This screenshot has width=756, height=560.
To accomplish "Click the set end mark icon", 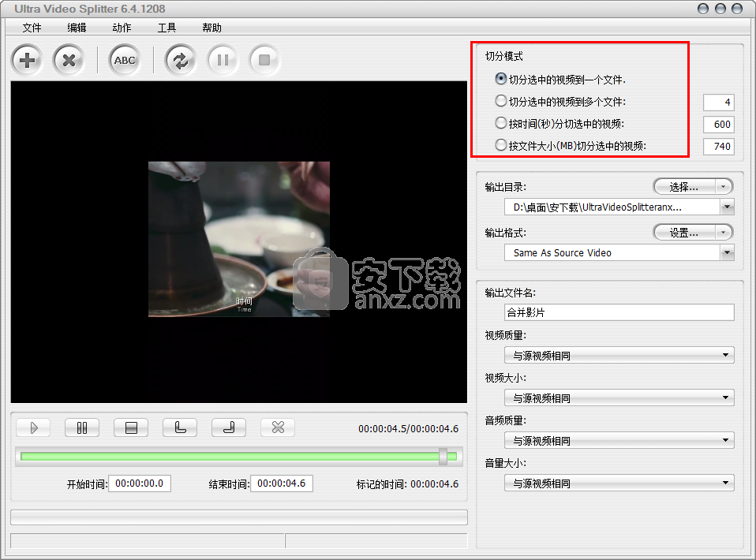I will (229, 427).
